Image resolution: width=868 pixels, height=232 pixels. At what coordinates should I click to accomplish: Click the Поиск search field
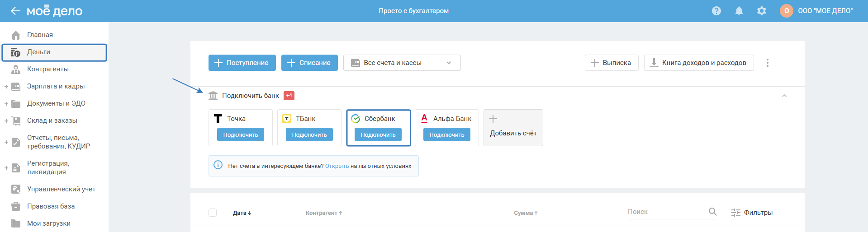coord(665,212)
